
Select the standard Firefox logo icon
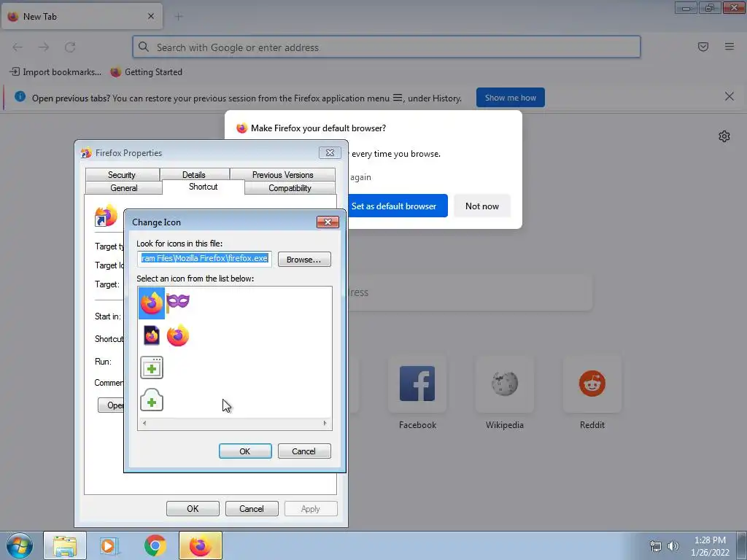(x=152, y=303)
